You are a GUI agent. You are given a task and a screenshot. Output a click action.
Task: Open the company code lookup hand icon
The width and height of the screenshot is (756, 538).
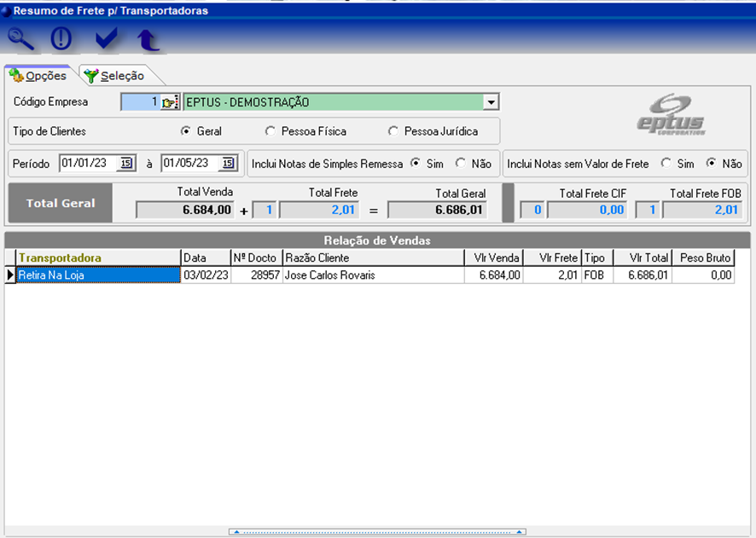coord(168,102)
